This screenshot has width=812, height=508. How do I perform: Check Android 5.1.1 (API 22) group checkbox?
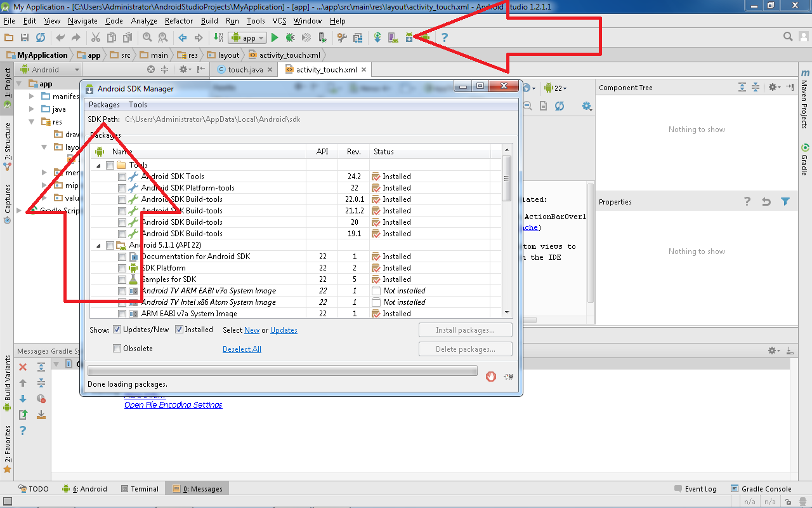[110, 245]
